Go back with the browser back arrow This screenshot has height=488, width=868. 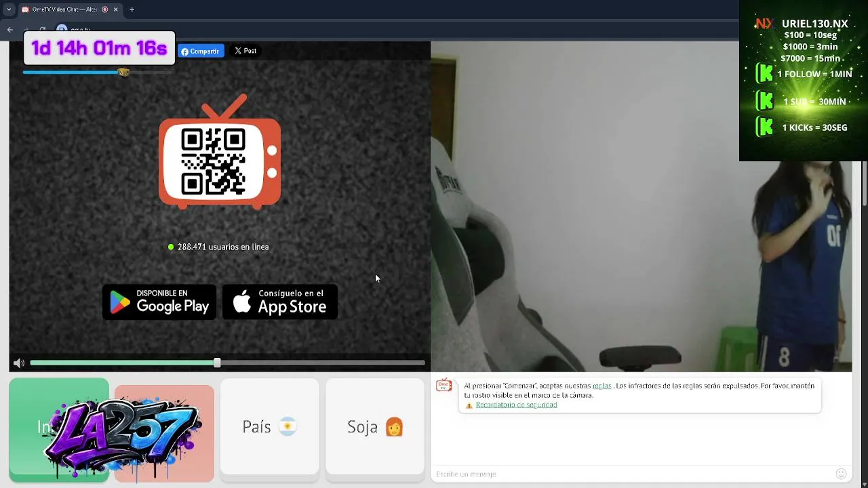click(x=9, y=29)
